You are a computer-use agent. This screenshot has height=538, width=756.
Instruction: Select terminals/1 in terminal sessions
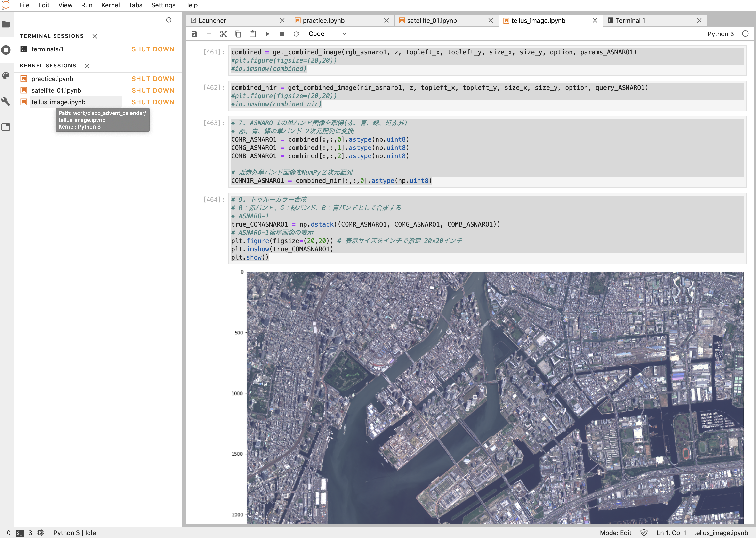[x=47, y=49]
